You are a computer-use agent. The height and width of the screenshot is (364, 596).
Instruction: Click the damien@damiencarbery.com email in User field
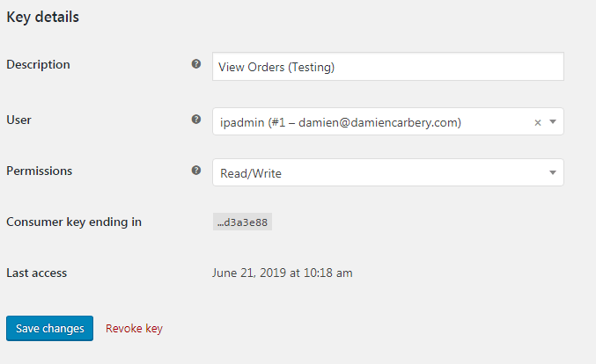coord(379,123)
